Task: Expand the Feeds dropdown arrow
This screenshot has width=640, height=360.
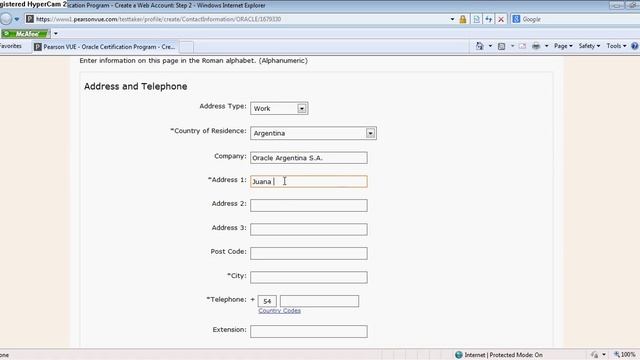Action: (x=512, y=46)
